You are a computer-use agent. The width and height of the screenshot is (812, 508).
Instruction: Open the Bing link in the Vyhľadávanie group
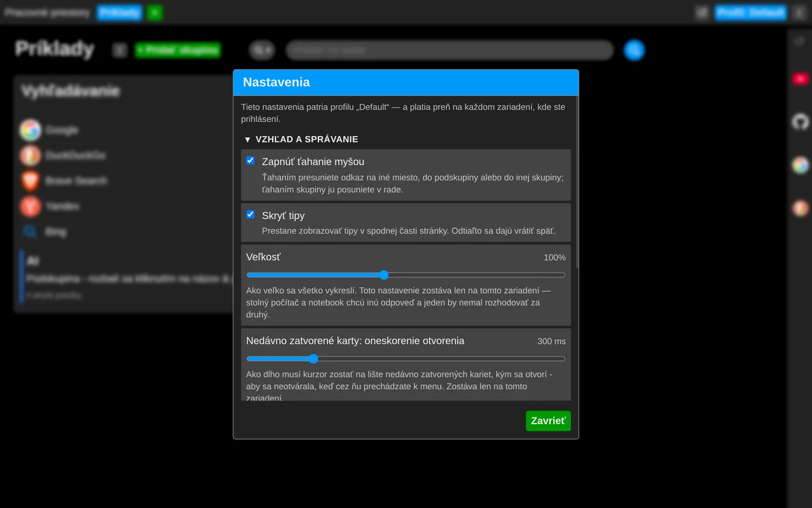(43, 232)
